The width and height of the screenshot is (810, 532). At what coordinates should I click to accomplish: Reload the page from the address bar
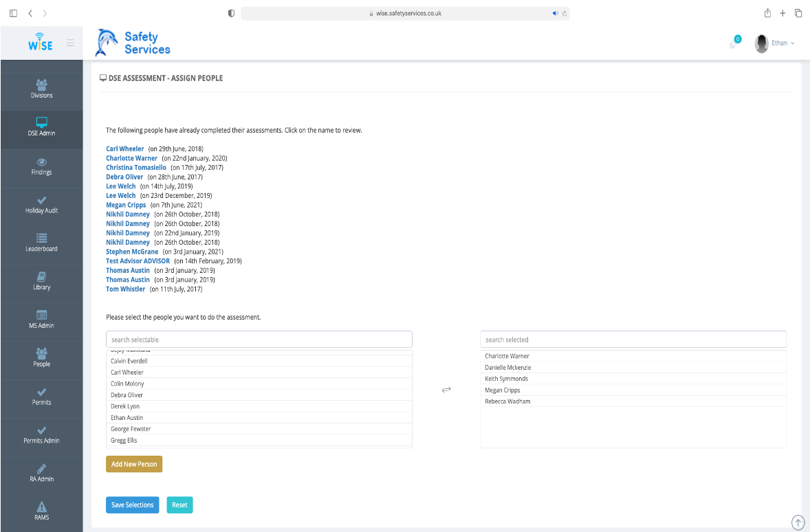[x=565, y=14]
